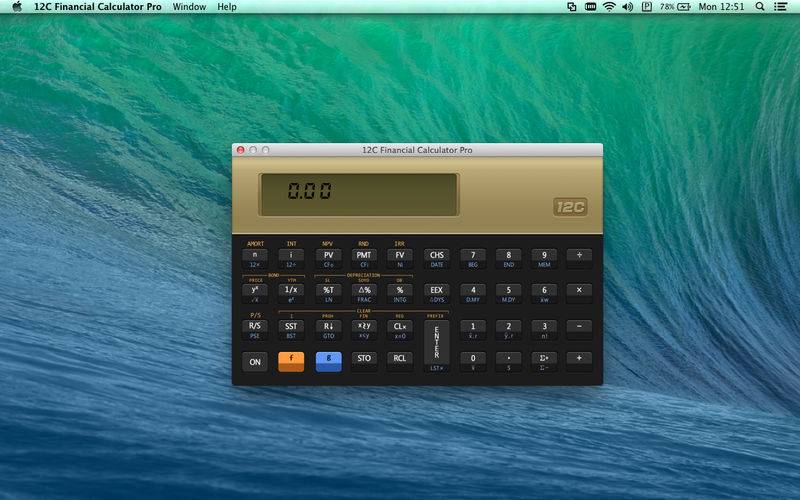Click the R/S run/stop key
This screenshot has height=500, width=800.
[255, 330]
